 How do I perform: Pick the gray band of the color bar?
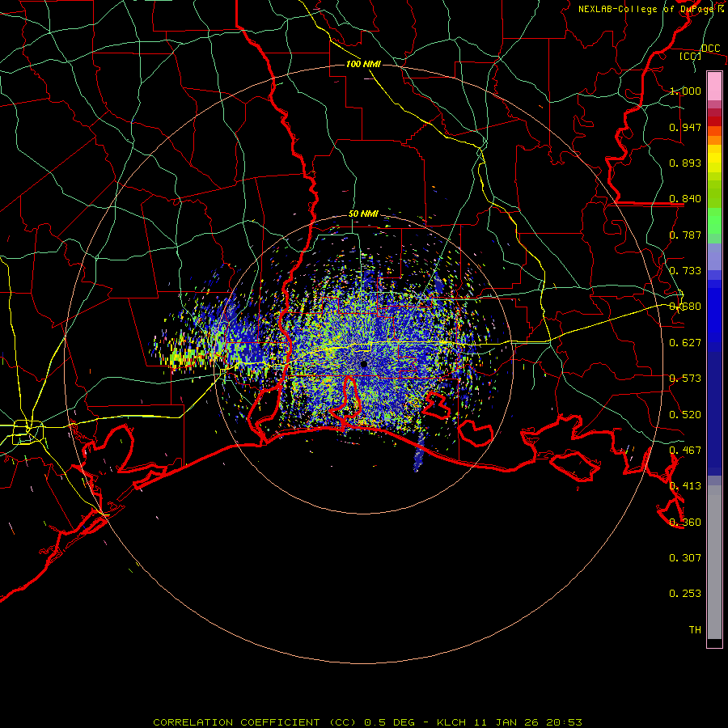tap(714, 562)
